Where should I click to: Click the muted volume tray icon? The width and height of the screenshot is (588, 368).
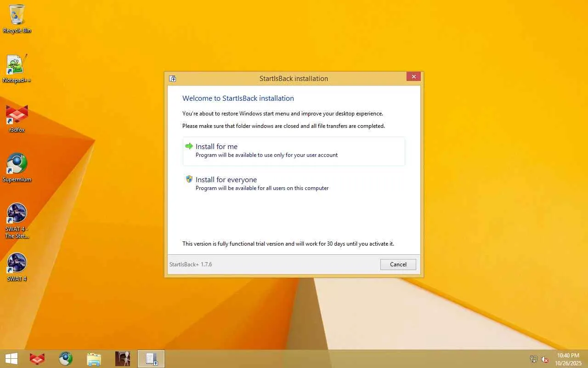[x=545, y=359]
